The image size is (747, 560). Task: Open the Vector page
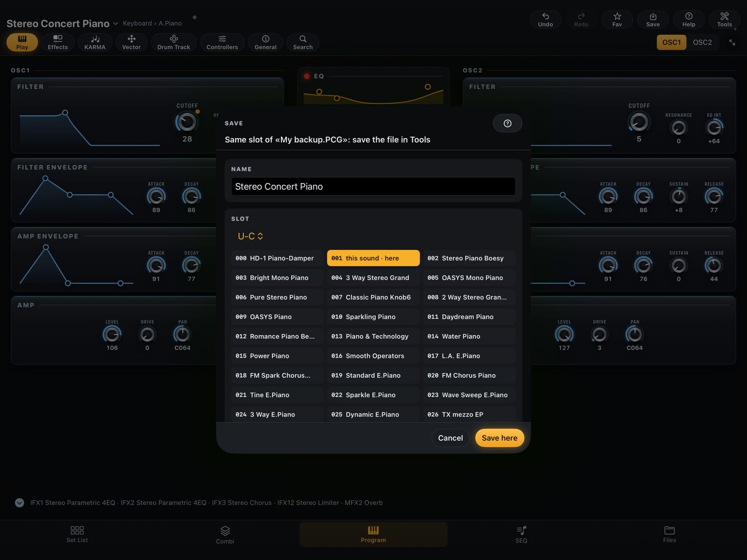pyautogui.click(x=131, y=42)
